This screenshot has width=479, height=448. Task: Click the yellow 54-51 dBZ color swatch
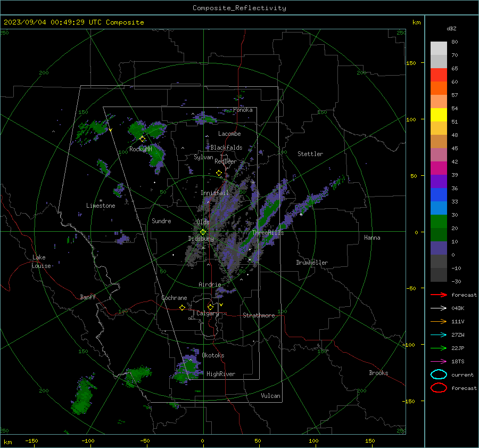coord(439,115)
